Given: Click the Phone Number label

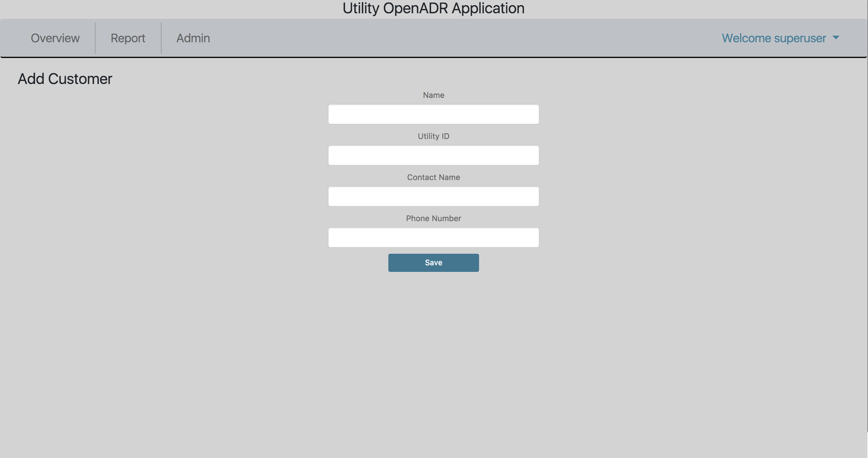Looking at the screenshot, I should [x=433, y=218].
